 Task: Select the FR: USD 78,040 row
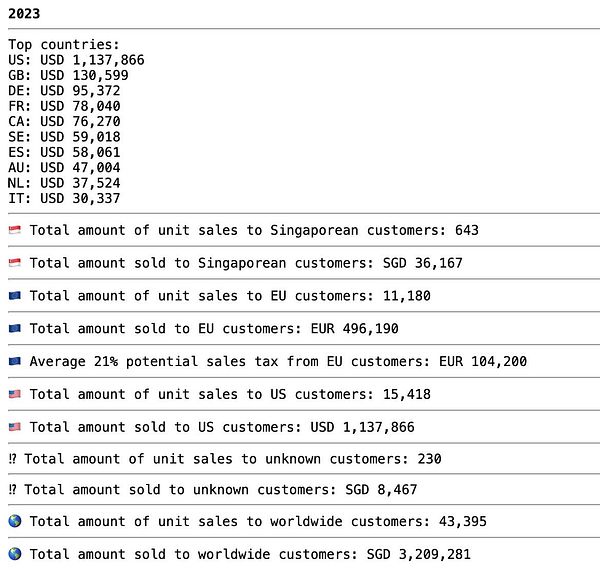click(x=64, y=106)
